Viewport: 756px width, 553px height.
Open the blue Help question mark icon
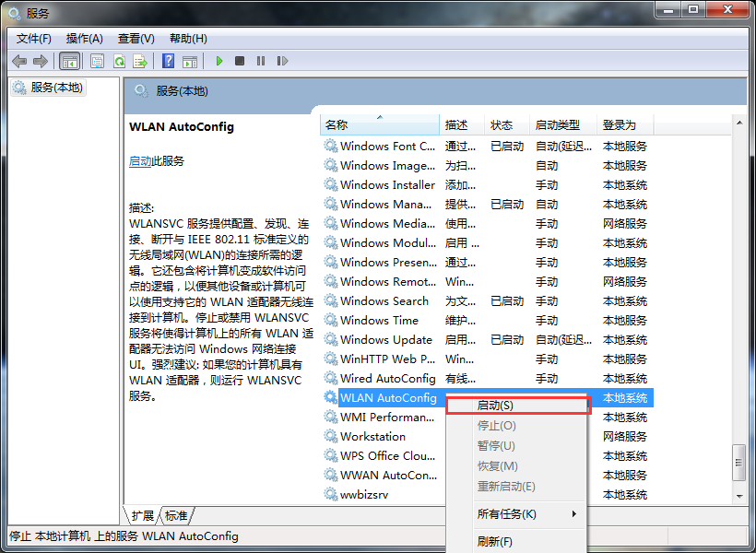point(168,61)
